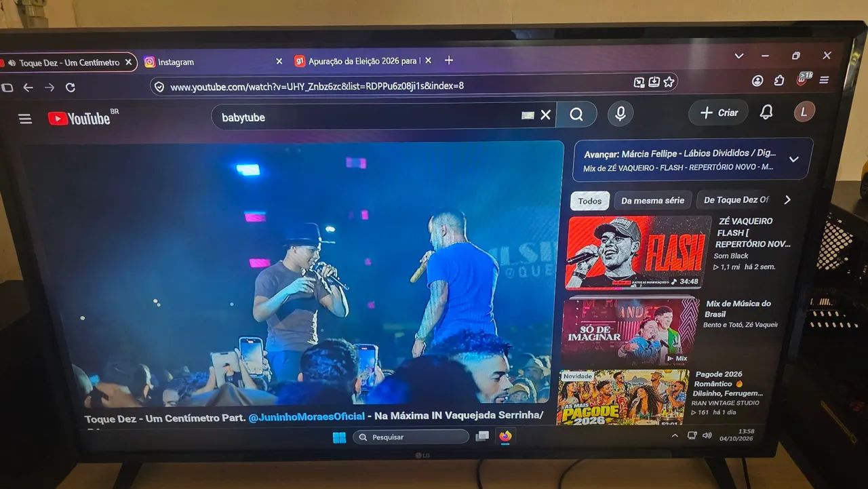
Task: Bookmark this page with the star
Action: coord(669,82)
